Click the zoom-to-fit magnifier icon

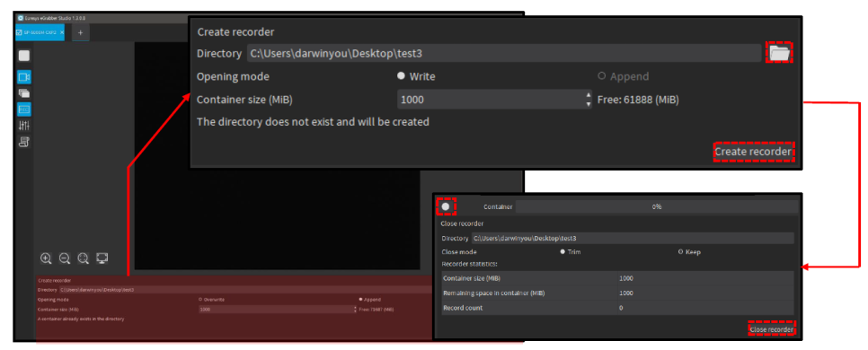tap(83, 258)
